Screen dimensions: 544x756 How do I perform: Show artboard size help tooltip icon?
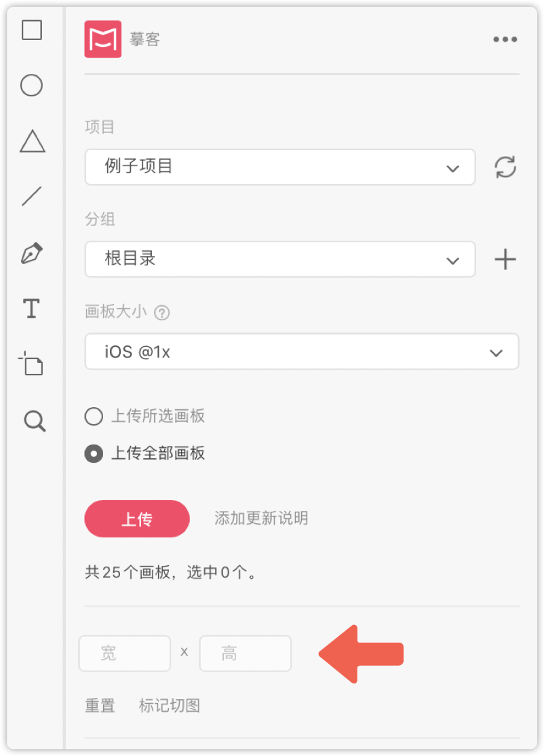tap(162, 313)
